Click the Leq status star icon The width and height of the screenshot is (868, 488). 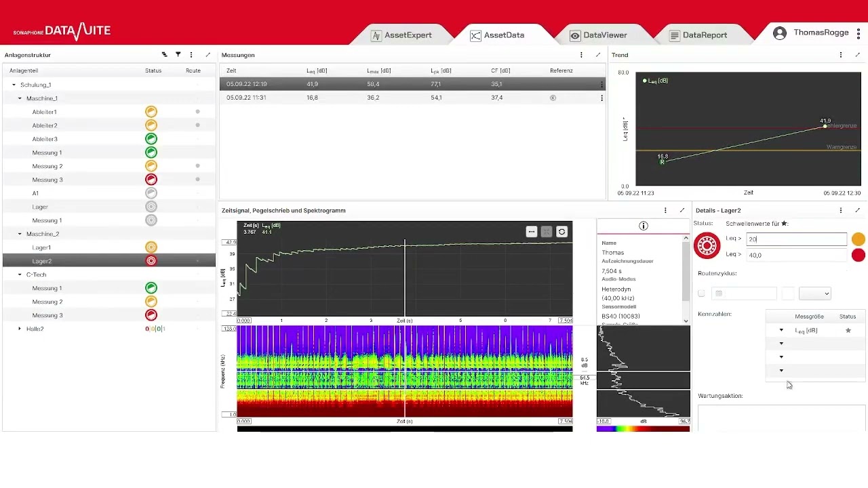click(848, 330)
